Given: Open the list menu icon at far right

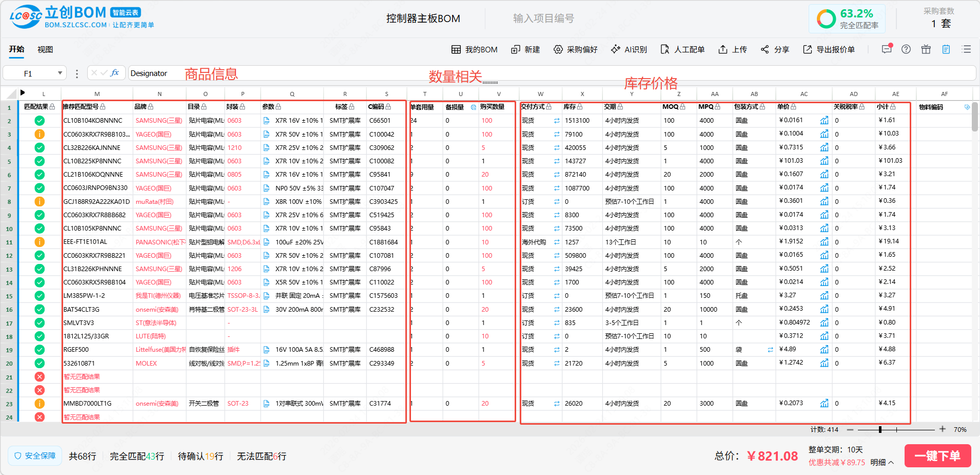Looking at the screenshot, I should tap(967, 49).
